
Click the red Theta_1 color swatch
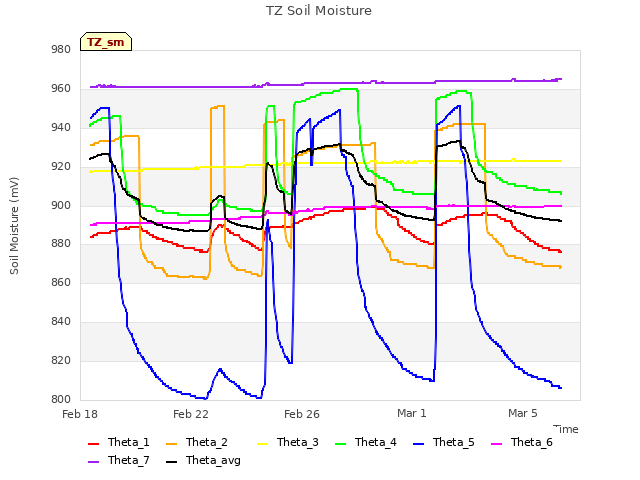(93, 444)
